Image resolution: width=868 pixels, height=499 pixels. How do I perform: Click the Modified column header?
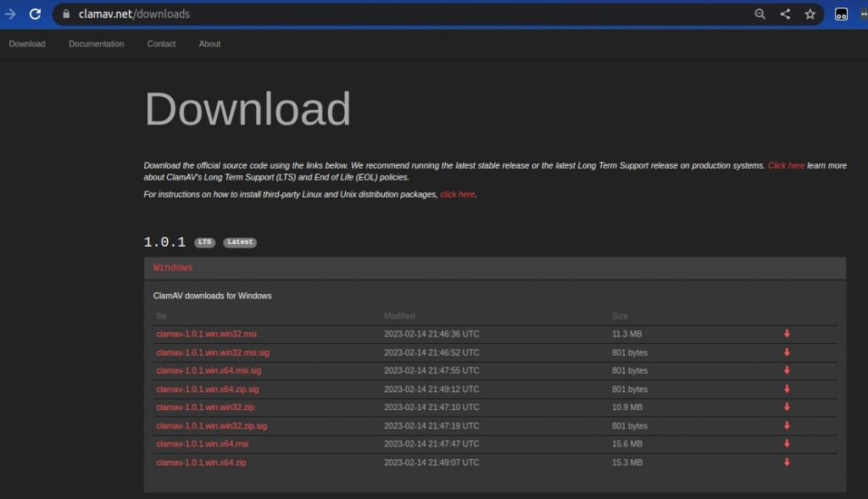(x=400, y=315)
